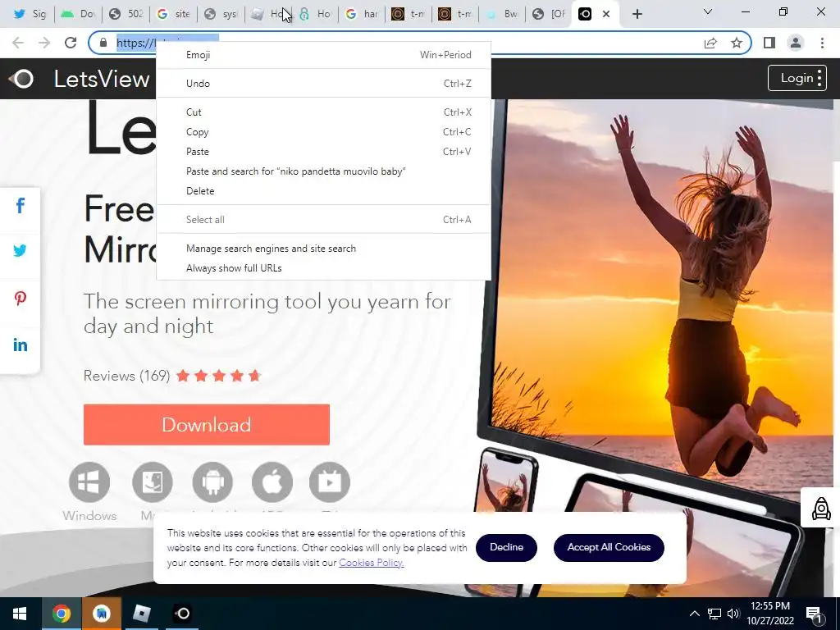Share page on LinkedIn sidebar icon
Screen dimensions: 840x630
[20, 345]
